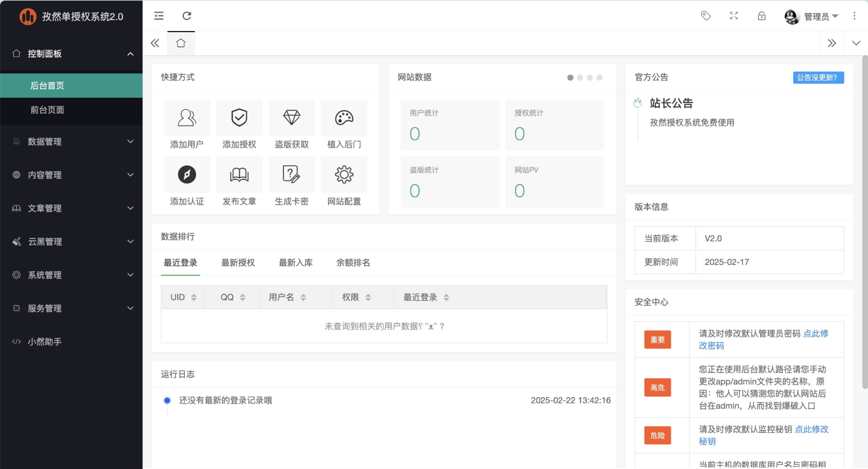
Task: Open the tab actions dropdown arrow
Action: click(856, 43)
